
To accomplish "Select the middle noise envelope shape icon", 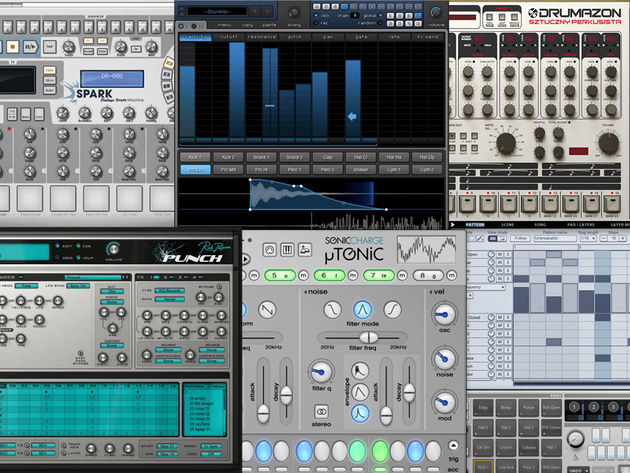I will tap(360, 392).
